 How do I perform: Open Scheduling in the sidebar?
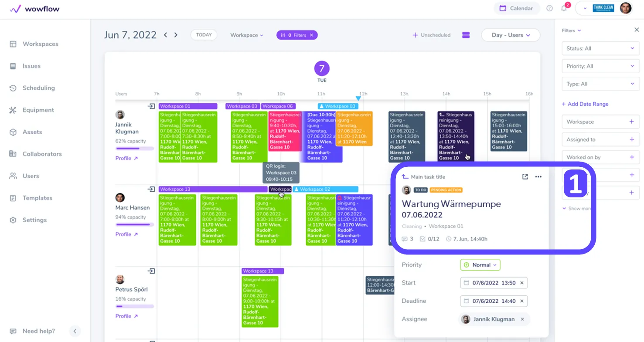pos(38,88)
